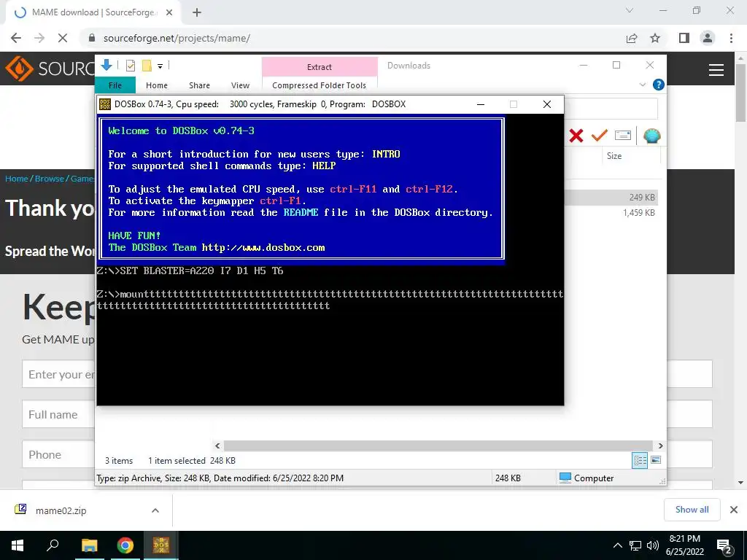The width and height of the screenshot is (747, 560).
Task: Switch to the Home ribbon tab
Action: click(x=157, y=85)
